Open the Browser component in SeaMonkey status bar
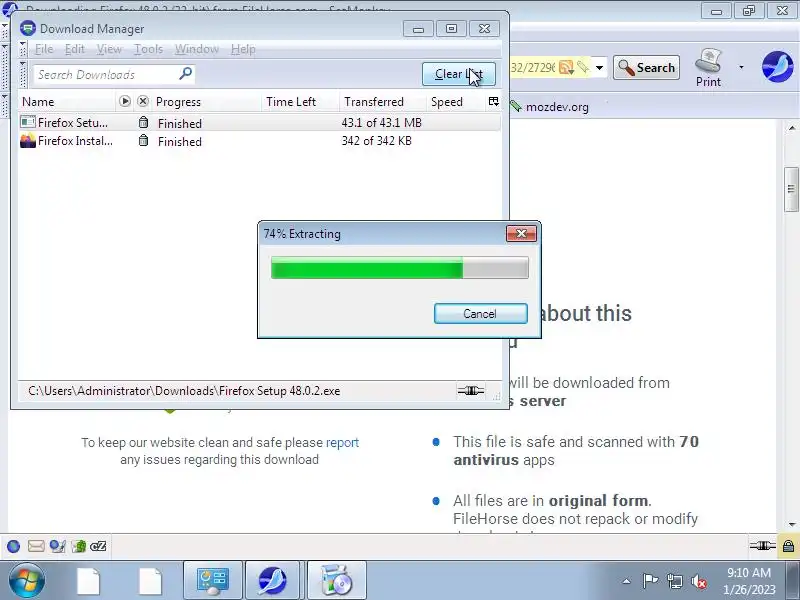The height and width of the screenshot is (600, 800). tap(14, 546)
